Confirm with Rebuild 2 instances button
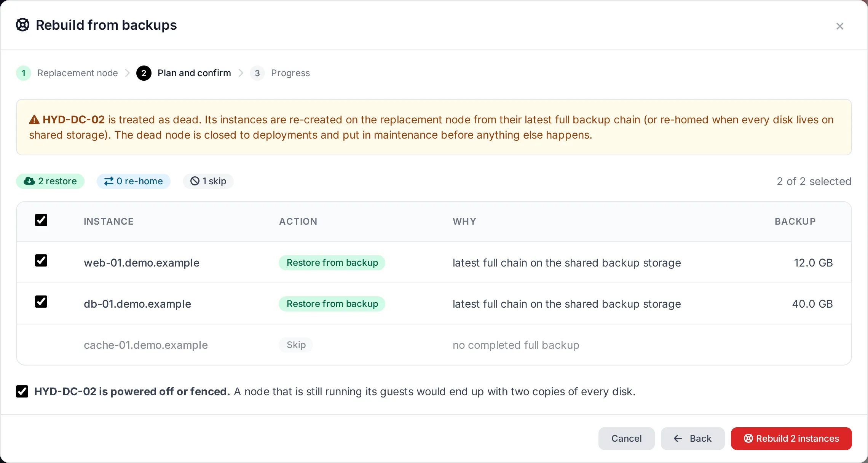The height and width of the screenshot is (463, 868). (791, 439)
